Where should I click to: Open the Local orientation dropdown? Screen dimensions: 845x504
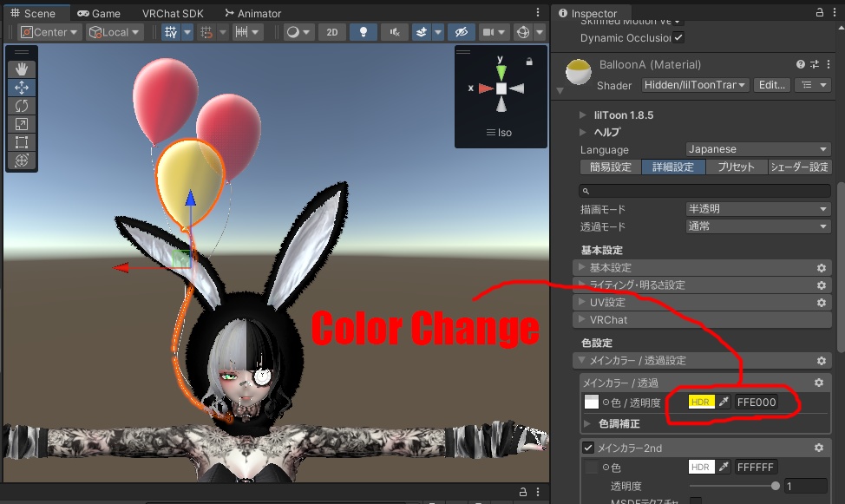point(115,32)
